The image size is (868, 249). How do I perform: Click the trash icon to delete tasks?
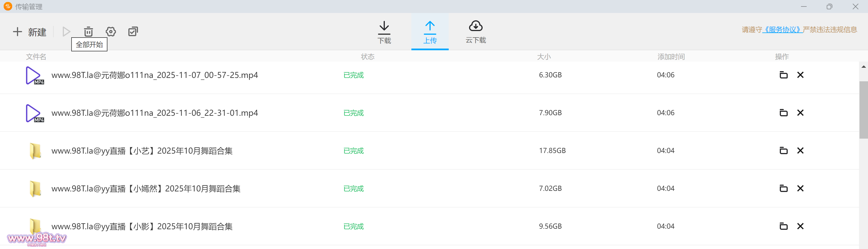[x=88, y=32]
